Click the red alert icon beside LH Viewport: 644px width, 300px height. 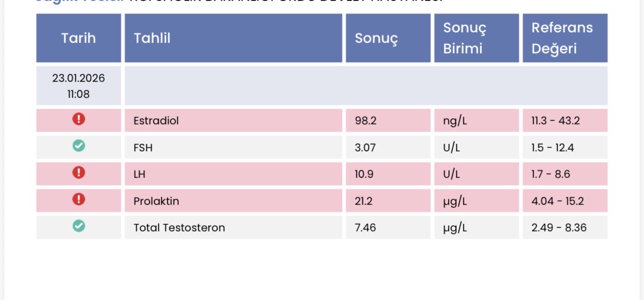click(78, 172)
